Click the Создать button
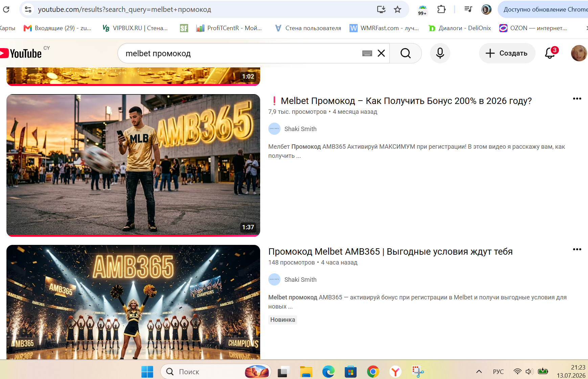588x379 pixels. 507,54
